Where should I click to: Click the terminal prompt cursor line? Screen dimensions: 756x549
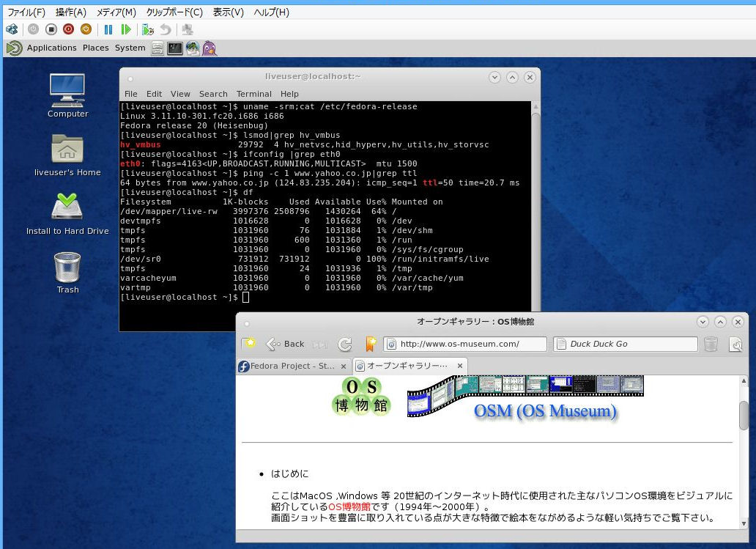click(x=185, y=297)
